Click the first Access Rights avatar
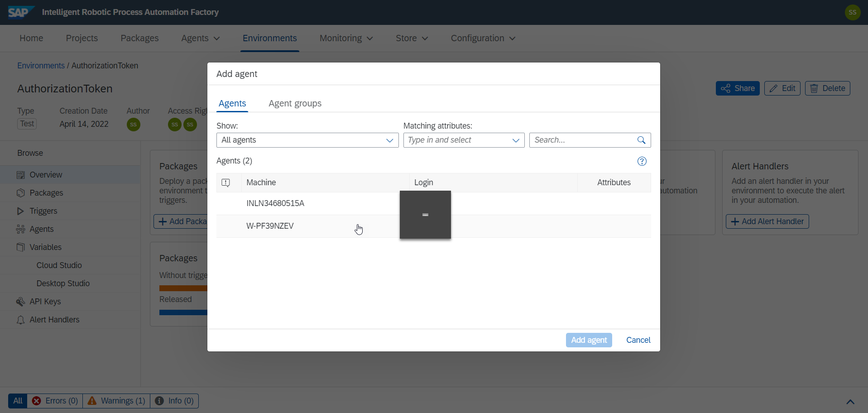 (175, 125)
